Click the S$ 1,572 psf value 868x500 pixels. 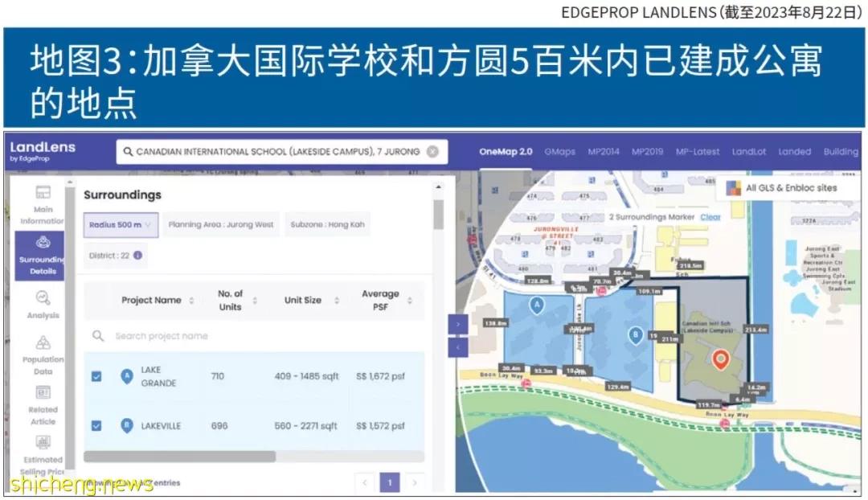[x=380, y=426]
